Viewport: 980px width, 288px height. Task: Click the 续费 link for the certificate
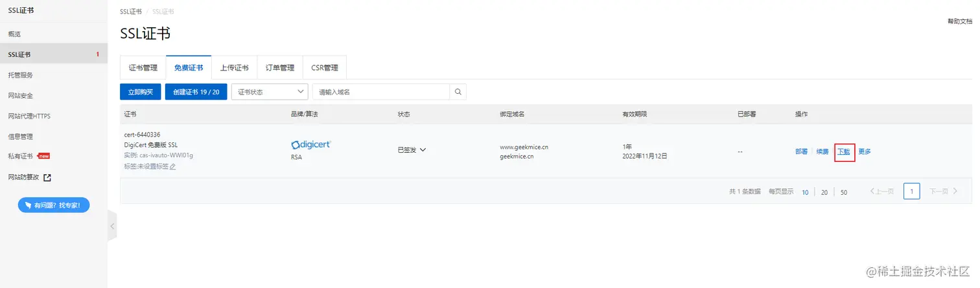coord(822,151)
